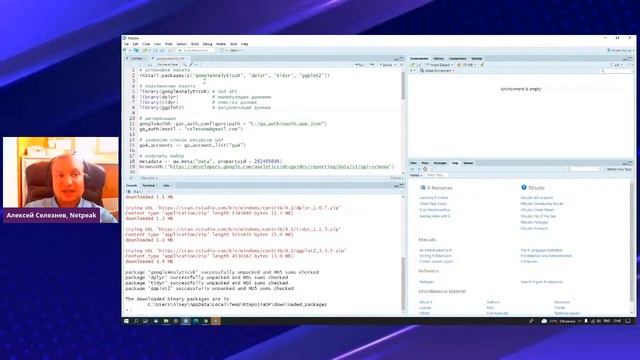The height and width of the screenshot is (360, 640).
Task: Open An Introduction to R manual link
Action: 436,250
